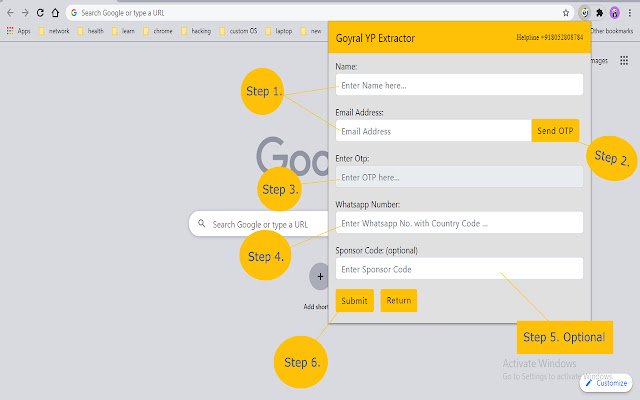This screenshot has width=640, height=400.
Task: Open the learn bookmarks folder
Action: coord(123,31)
